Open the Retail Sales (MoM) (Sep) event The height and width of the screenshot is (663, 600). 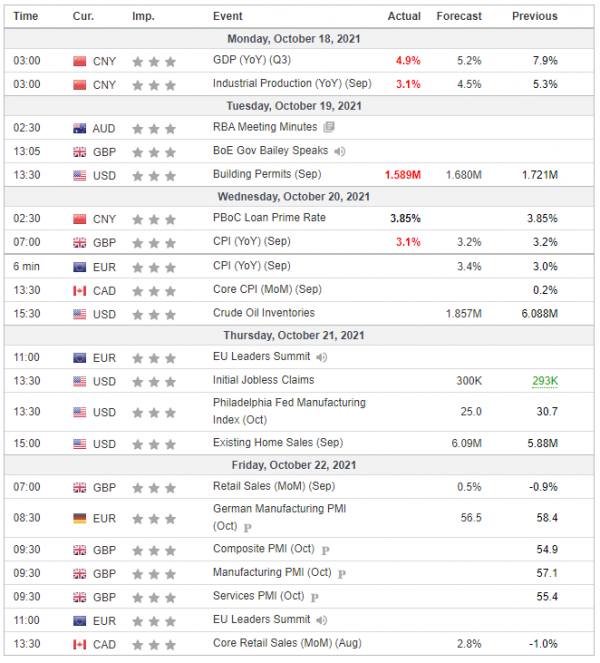pyautogui.click(x=274, y=486)
